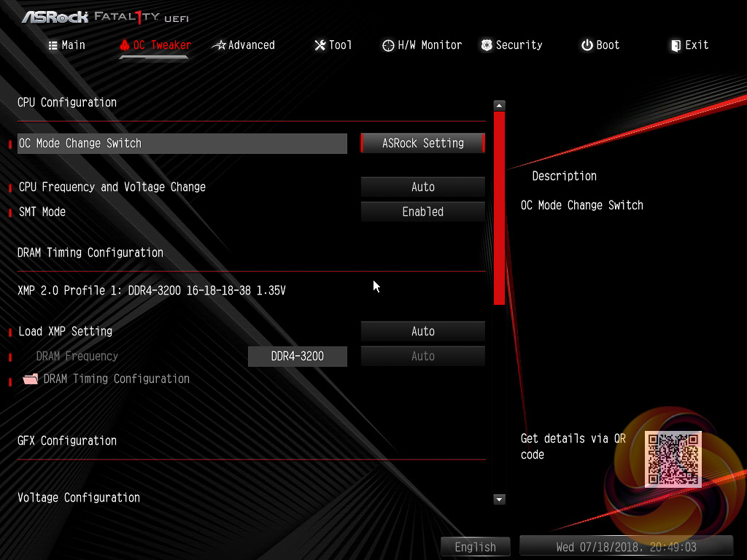
Task: Open DRAM Frequency Auto dropdown
Action: point(423,356)
